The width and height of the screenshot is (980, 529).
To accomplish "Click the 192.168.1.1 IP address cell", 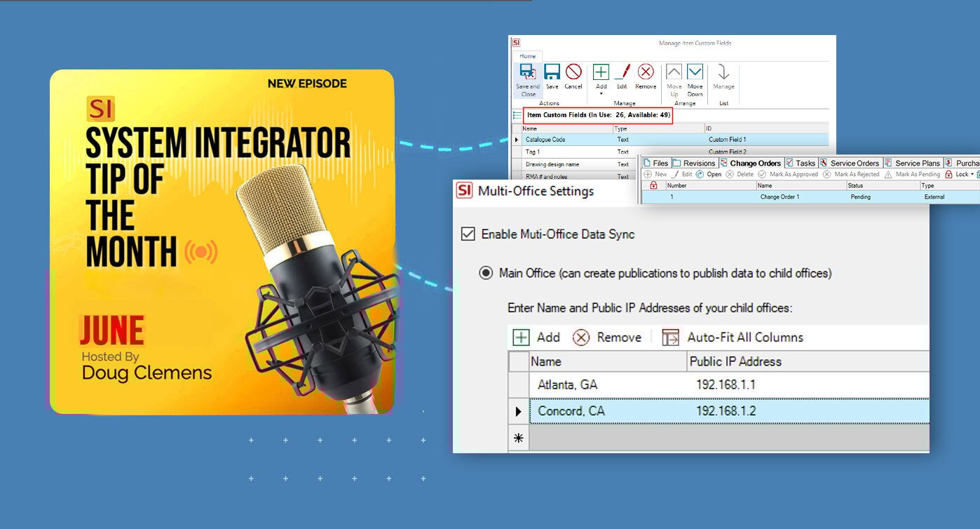I will point(808,384).
